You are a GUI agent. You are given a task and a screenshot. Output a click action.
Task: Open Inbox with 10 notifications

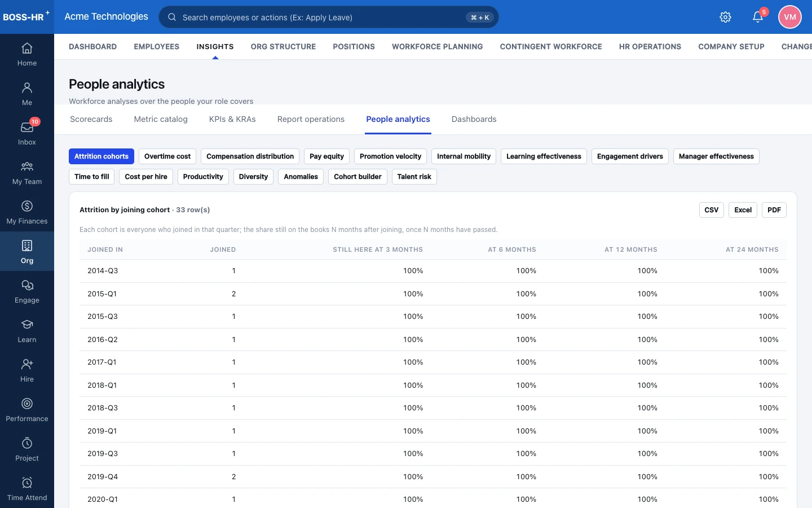coord(27,133)
